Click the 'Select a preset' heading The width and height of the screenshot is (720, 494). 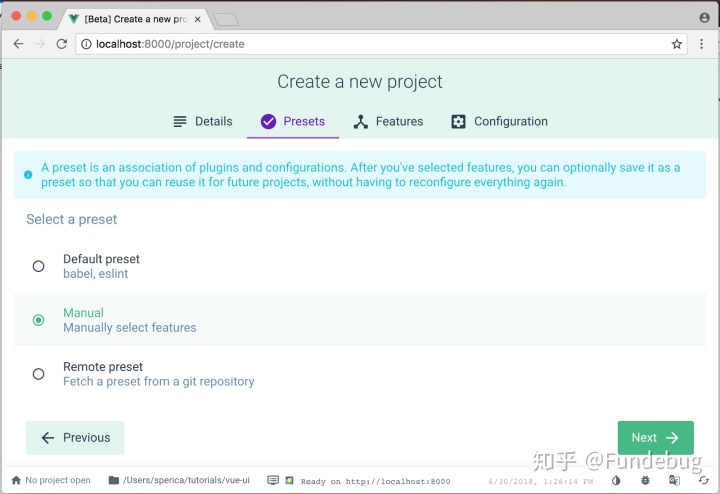click(72, 219)
